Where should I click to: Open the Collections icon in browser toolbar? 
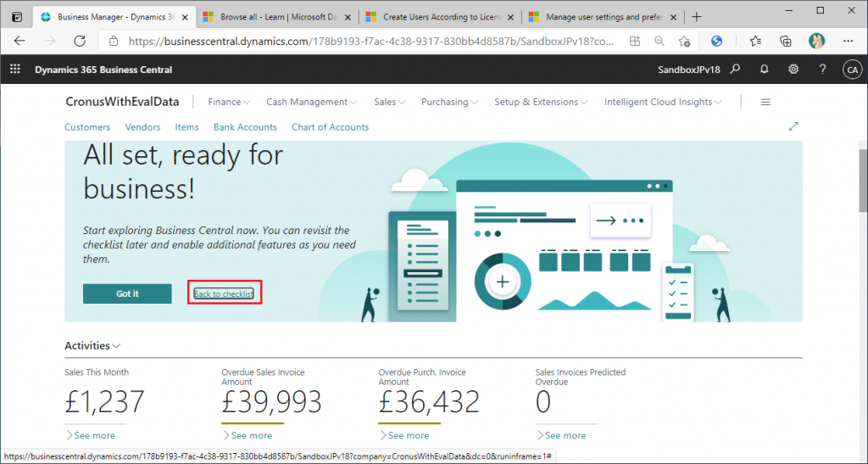(x=785, y=41)
